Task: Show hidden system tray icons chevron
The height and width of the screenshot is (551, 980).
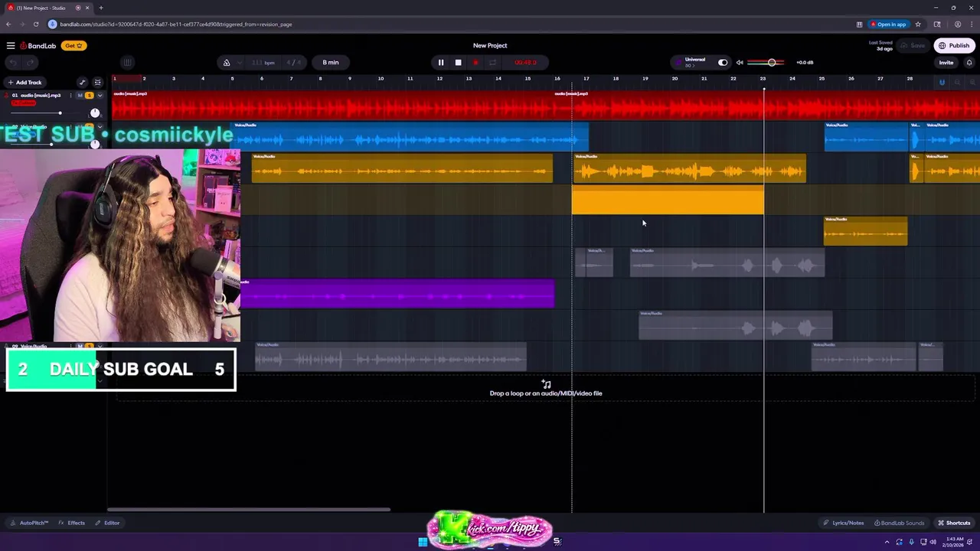Action: 887,542
